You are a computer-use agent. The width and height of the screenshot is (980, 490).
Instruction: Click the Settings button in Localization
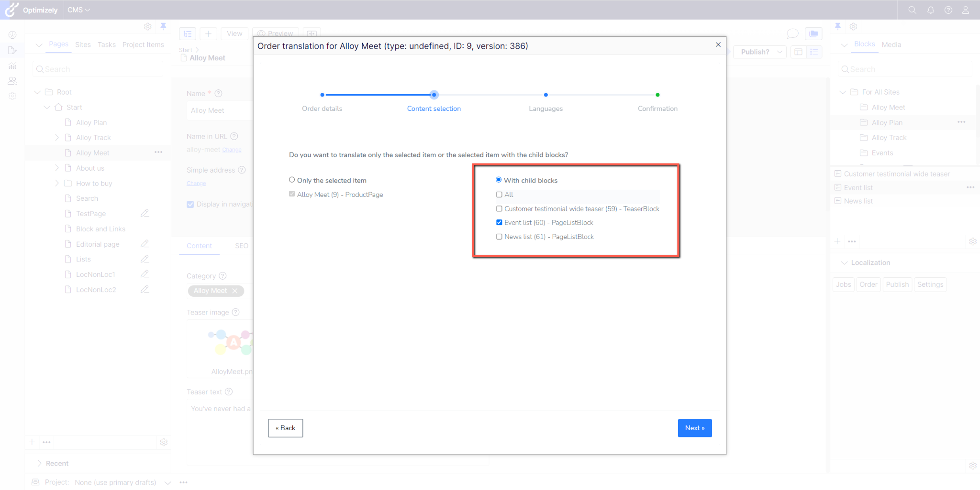coord(930,284)
